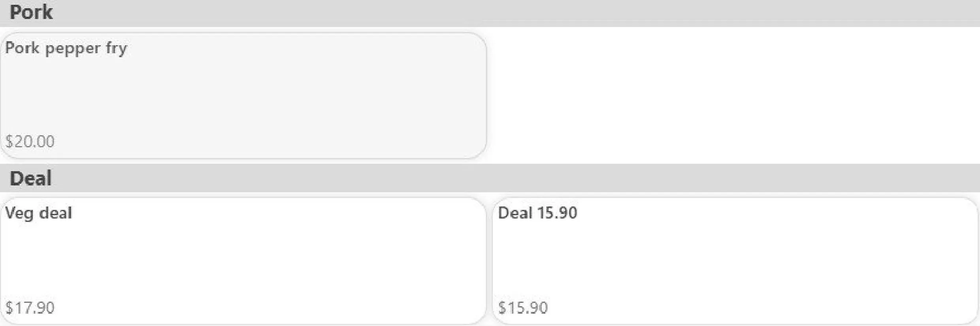Tap the $20.00 price on Pork pepper fry
This screenshot has height=326, width=980.
pos(30,142)
